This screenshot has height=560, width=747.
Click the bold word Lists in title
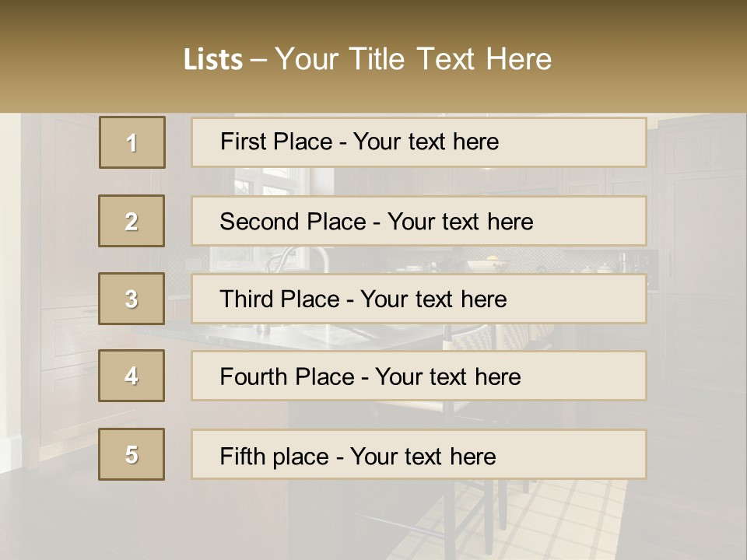tap(213, 59)
